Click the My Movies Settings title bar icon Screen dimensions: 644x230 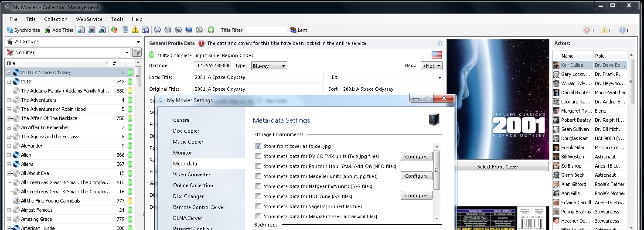[161, 100]
